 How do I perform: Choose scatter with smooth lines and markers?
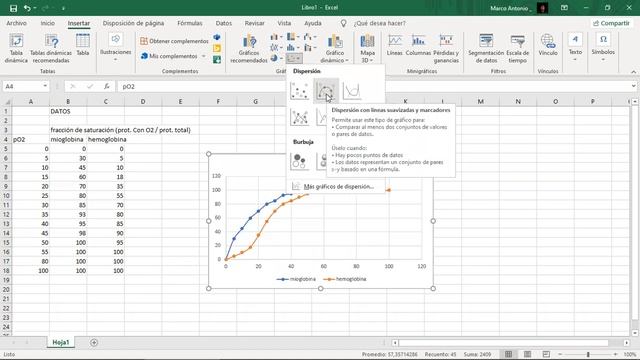(325, 91)
